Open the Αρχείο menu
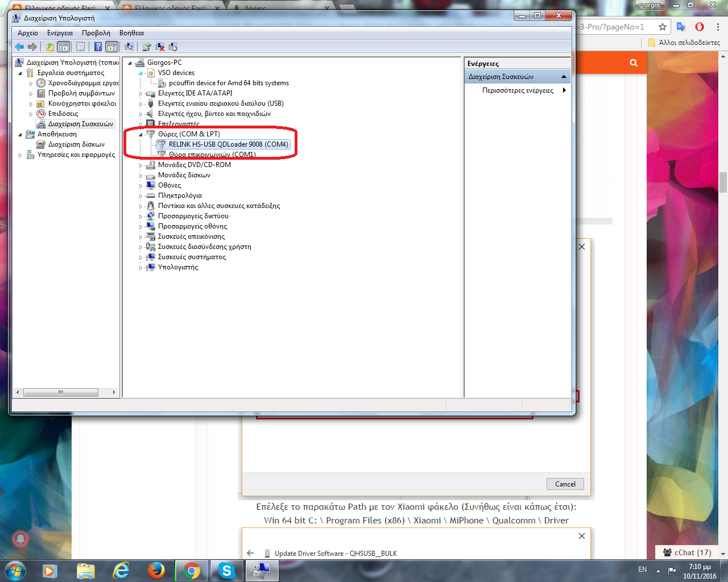 (x=28, y=33)
